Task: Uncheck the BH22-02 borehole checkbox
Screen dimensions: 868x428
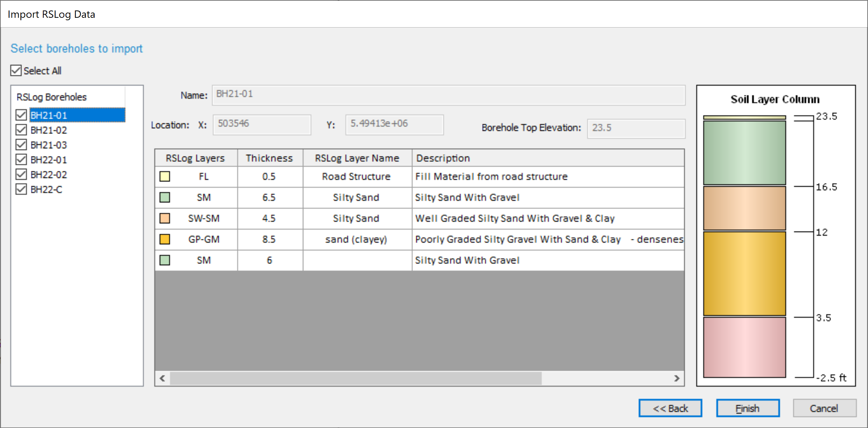Action: [x=21, y=174]
